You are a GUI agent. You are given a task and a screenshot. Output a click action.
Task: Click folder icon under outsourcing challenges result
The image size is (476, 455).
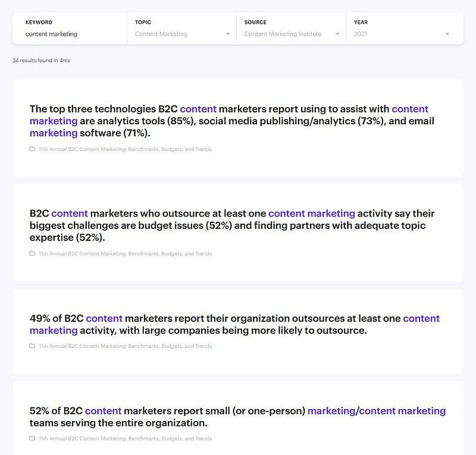(x=32, y=253)
